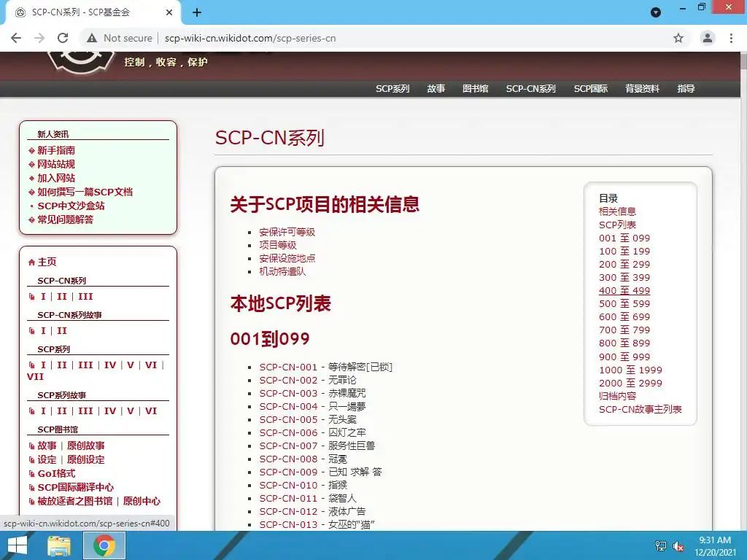Open 网站站规 sidebar link
The image size is (747, 560).
56,164
